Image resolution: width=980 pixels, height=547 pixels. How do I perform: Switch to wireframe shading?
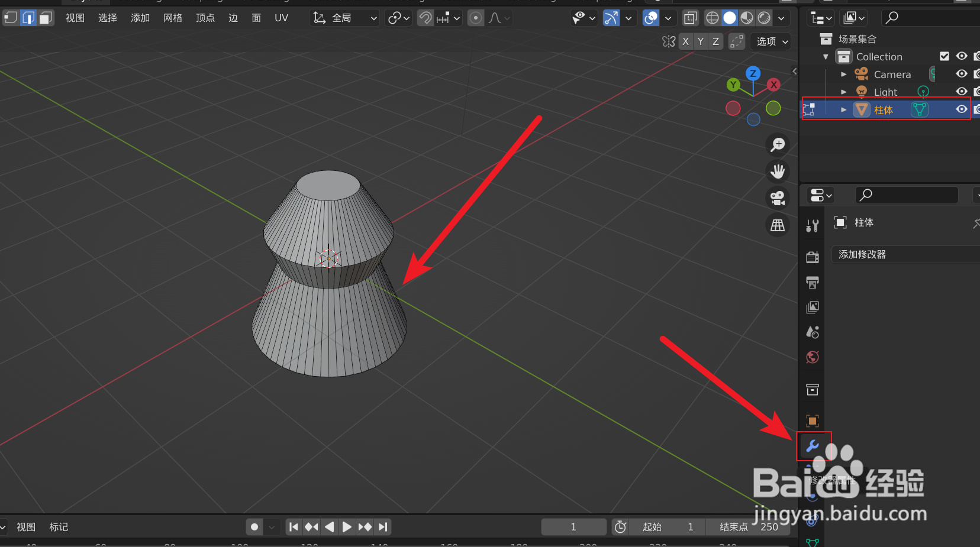[x=713, y=18]
